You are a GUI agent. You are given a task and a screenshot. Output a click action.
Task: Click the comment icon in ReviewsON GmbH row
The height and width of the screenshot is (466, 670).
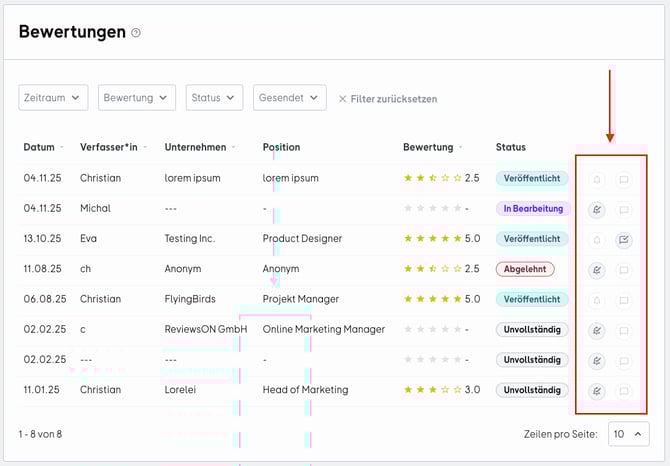pos(624,331)
